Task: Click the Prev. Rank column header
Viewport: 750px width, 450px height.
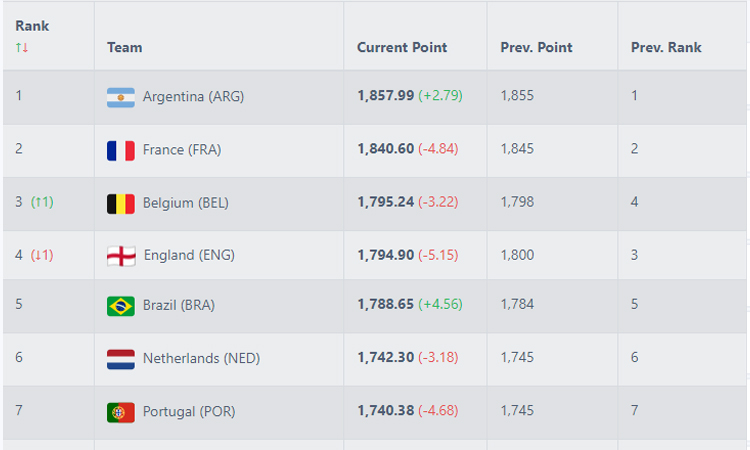Action: 666,47
